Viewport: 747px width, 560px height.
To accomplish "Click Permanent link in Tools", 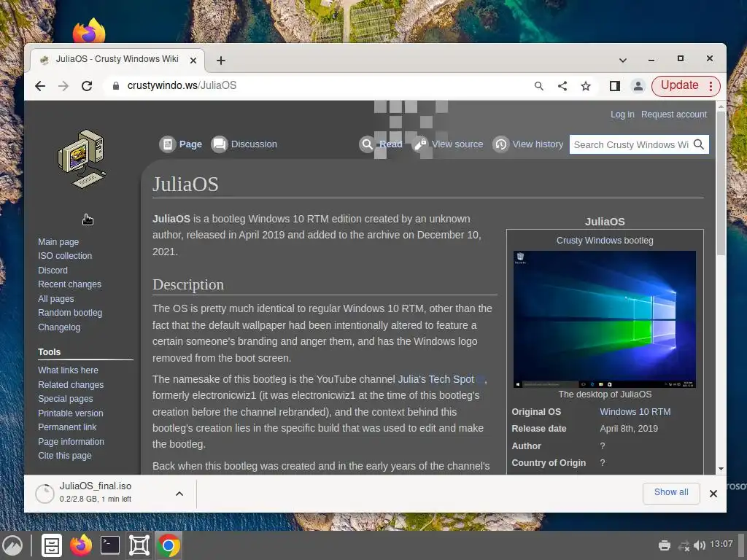I will 67,427.
